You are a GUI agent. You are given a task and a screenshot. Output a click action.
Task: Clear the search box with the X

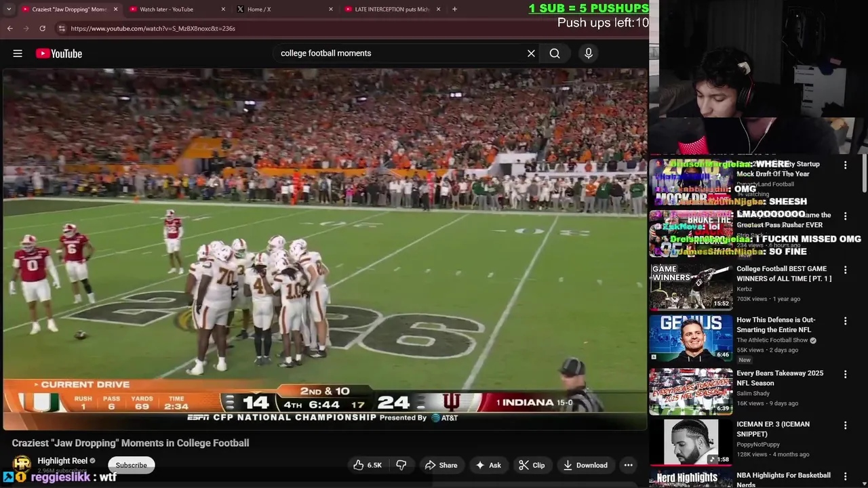(x=531, y=54)
